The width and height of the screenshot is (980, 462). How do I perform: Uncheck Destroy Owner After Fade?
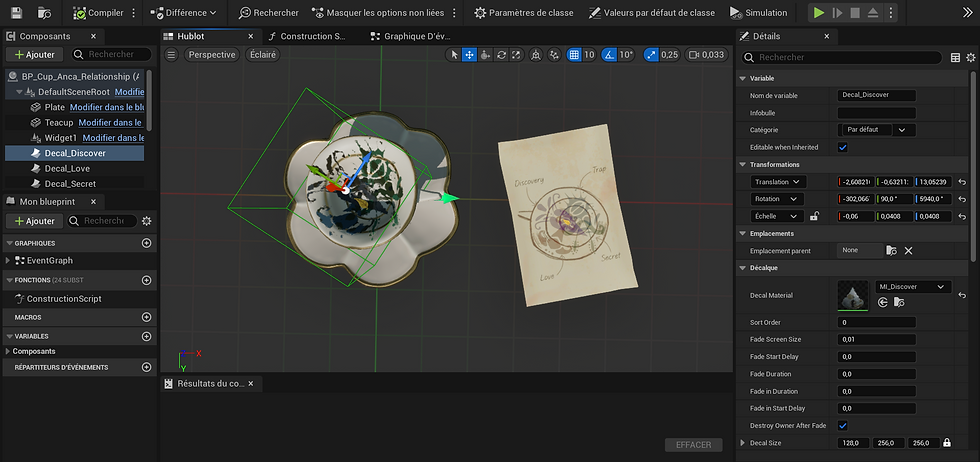842,425
